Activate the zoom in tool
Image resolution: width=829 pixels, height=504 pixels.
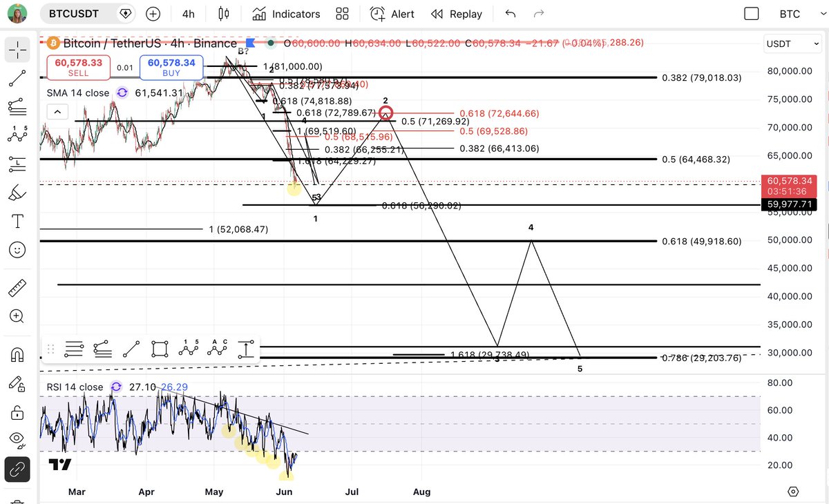click(x=17, y=316)
